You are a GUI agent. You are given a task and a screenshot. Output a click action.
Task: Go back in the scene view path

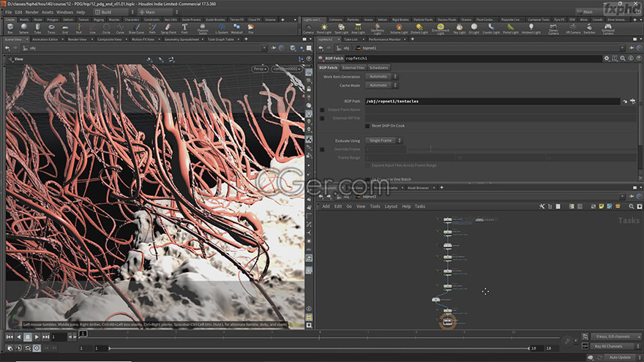click(7, 48)
